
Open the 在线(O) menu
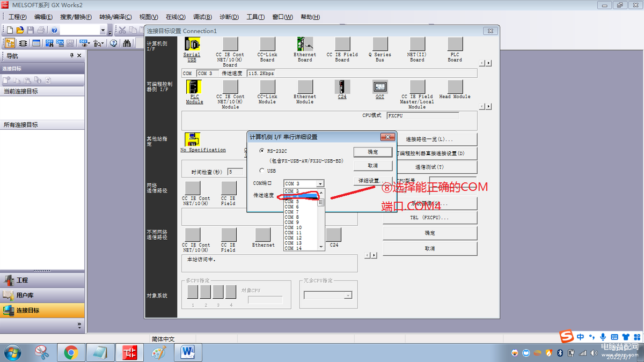coord(175,17)
